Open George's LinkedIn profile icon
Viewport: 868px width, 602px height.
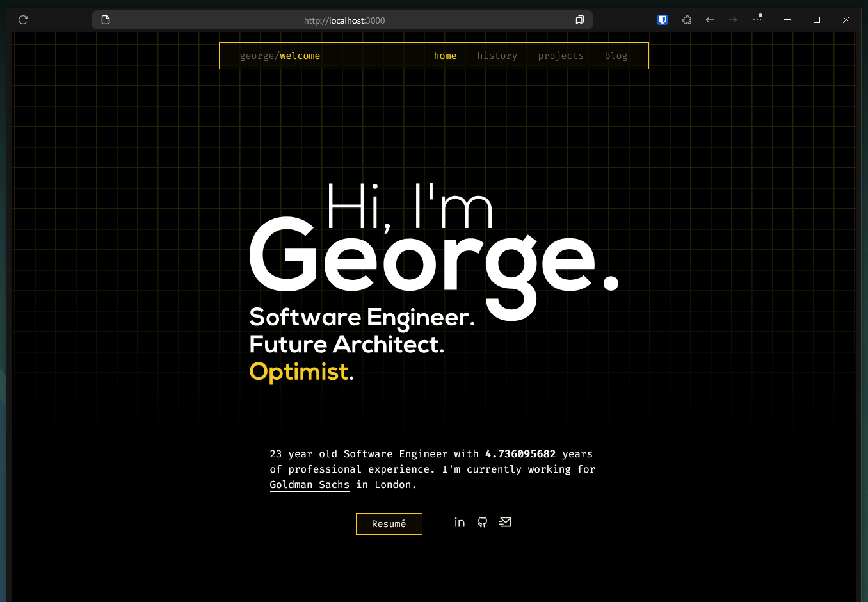(459, 522)
